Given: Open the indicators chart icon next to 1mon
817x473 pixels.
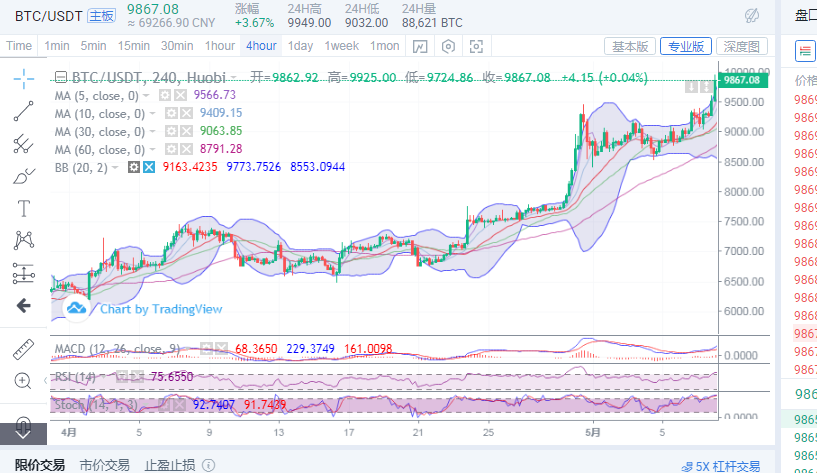Looking at the screenshot, I should pyautogui.click(x=420, y=46).
